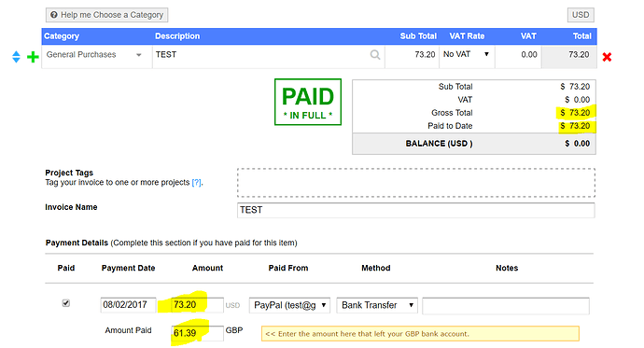Click the Payment Details heading
644x348 pixels.
tap(77, 243)
